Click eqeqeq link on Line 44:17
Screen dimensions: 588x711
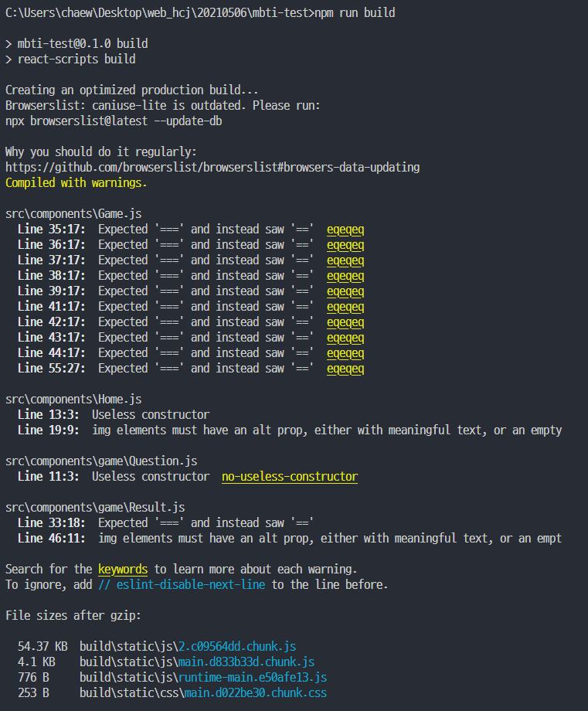pyautogui.click(x=345, y=352)
